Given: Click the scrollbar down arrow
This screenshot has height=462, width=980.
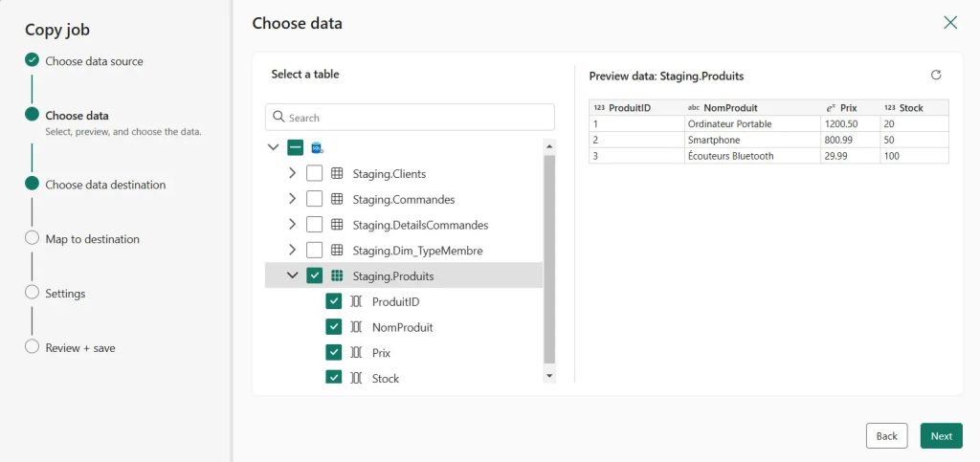Looking at the screenshot, I should coord(549,375).
